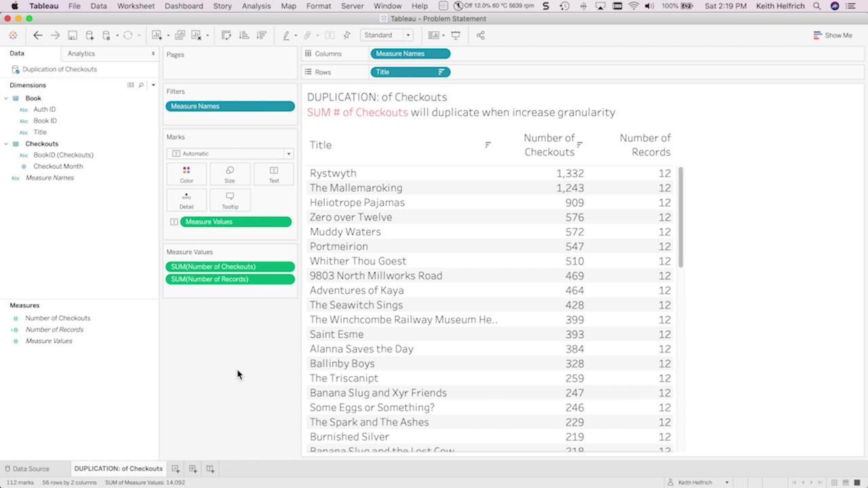The image size is (868, 488).
Task: Open the Show Me panel
Action: pos(833,35)
